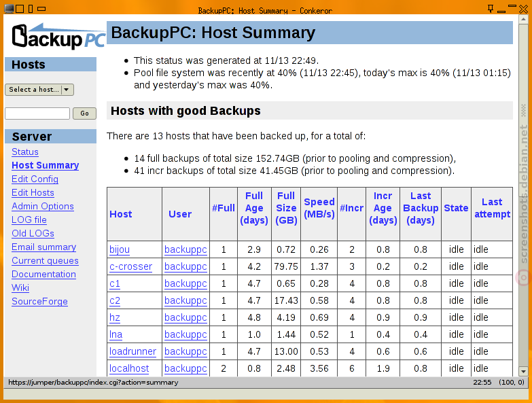Click the 'BackupPC: Host Summary' page heading
The height and width of the screenshot is (403, 532).
(x=213, y=33)
